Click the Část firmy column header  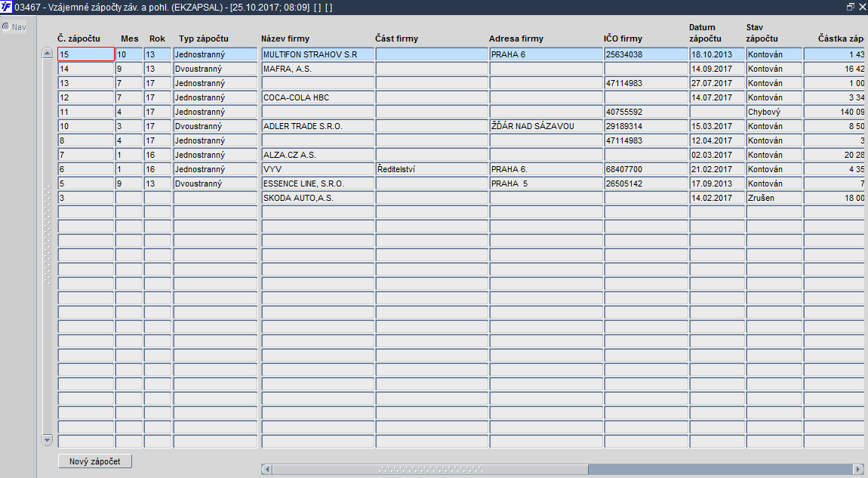tap(396, 39)
